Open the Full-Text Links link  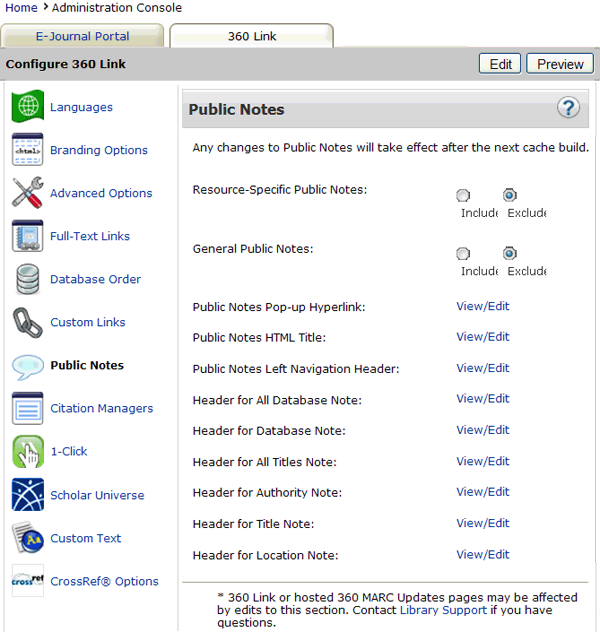pos(90,236)
